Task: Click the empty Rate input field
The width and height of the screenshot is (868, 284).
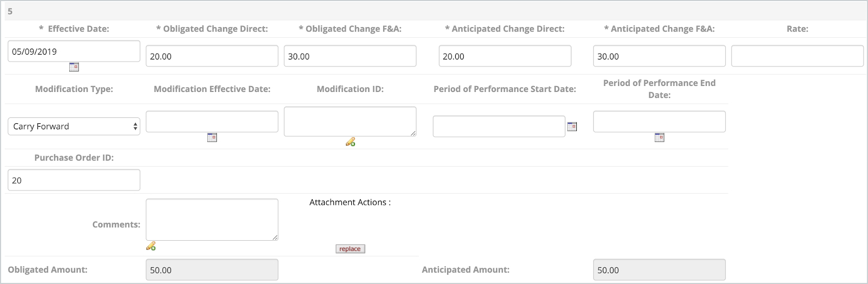Action: (x=797, y=56)
